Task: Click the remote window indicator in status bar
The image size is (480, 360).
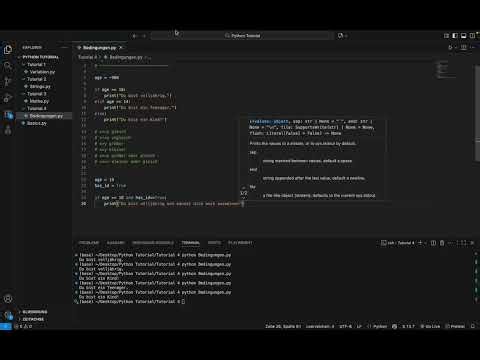Action: (x=6, y=326)
